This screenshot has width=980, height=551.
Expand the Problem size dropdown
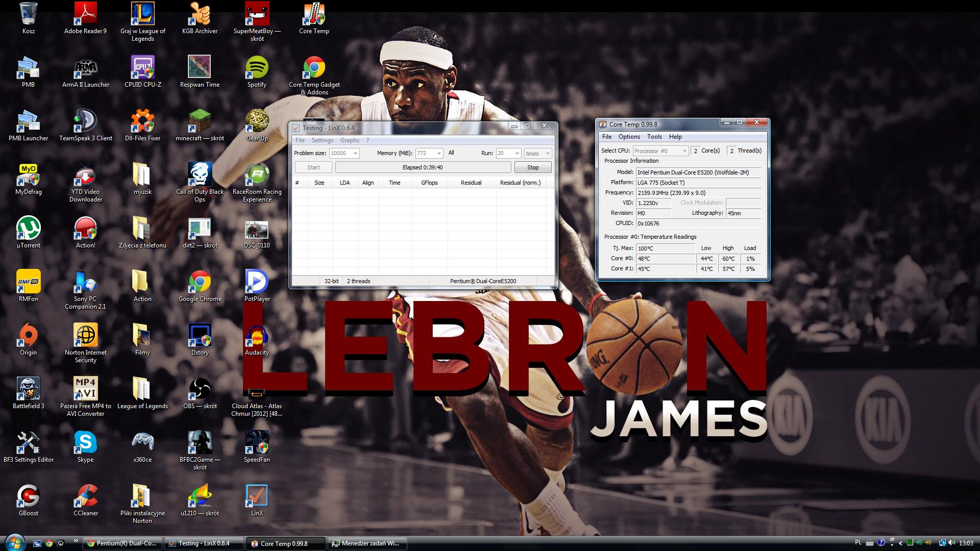(355, 154)
